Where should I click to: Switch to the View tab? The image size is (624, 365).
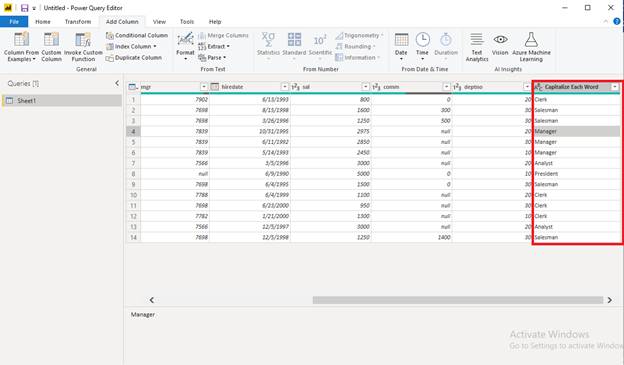point(159,21)
